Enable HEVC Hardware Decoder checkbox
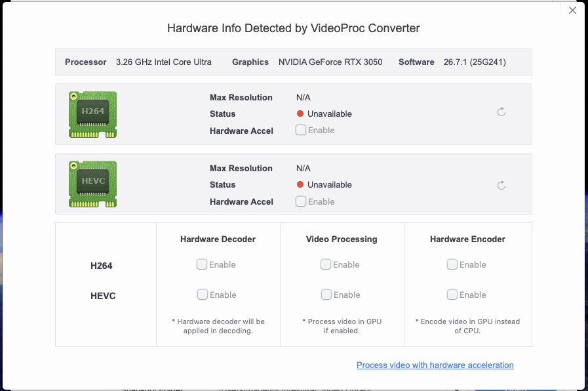 click(x=203, y=295)
